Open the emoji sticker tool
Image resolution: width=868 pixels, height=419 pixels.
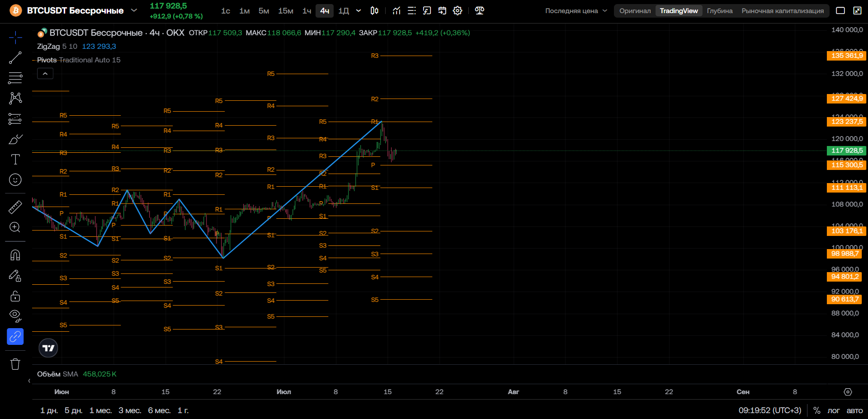pos(15,180)
